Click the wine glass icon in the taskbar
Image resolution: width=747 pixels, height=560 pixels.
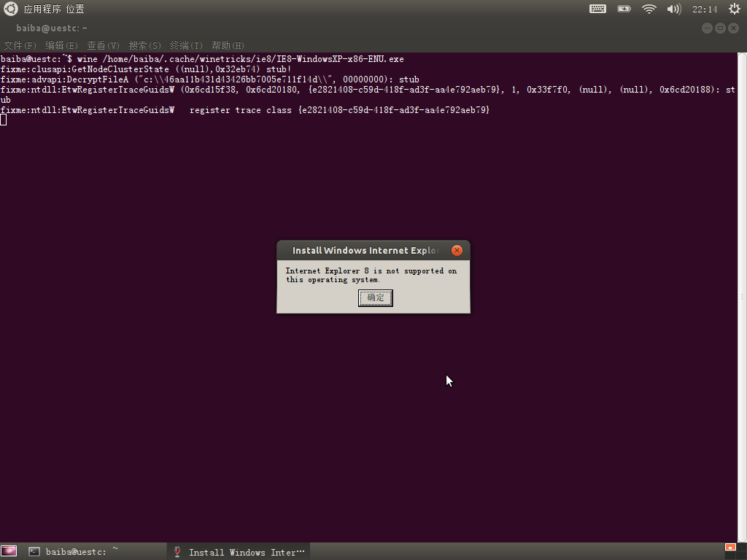[177, 552]
